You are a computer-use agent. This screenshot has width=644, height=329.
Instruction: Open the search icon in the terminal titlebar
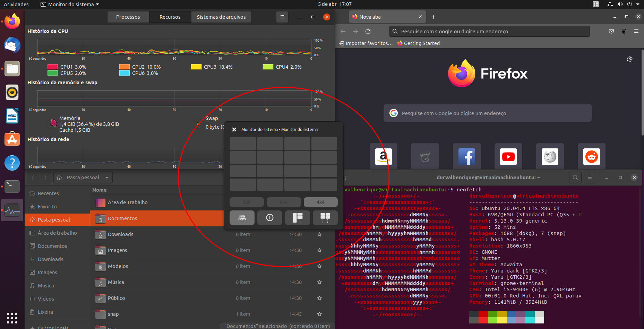(x=575, y=177)
